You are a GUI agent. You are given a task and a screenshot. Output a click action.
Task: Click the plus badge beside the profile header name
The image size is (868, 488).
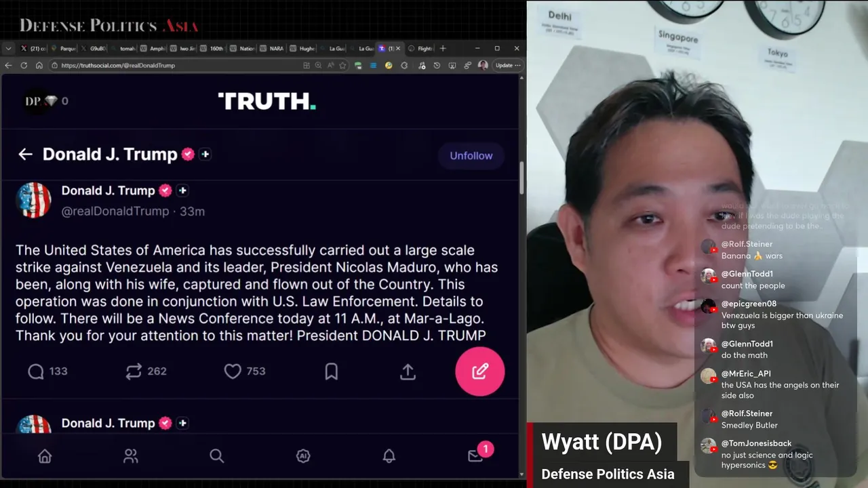(x=205, y=155)
